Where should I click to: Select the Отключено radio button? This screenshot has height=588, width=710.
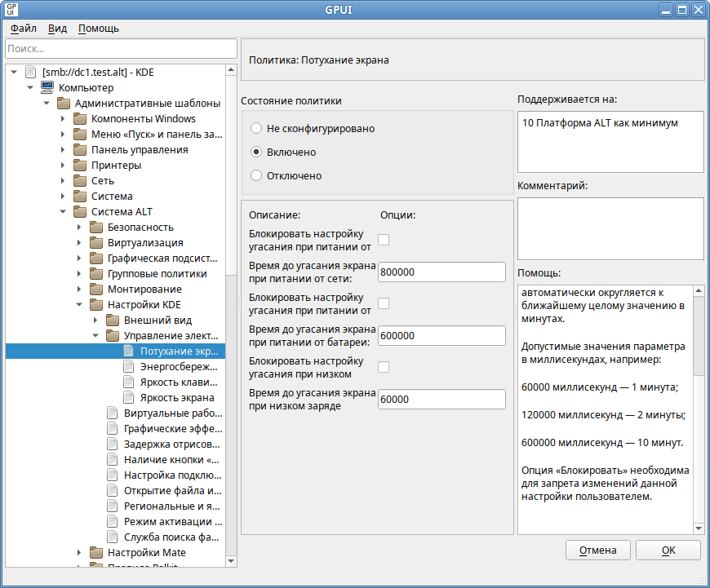tap(256, 175)
